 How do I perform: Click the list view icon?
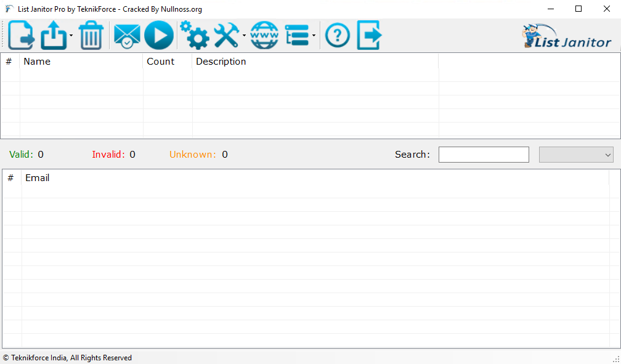[297, 35]
